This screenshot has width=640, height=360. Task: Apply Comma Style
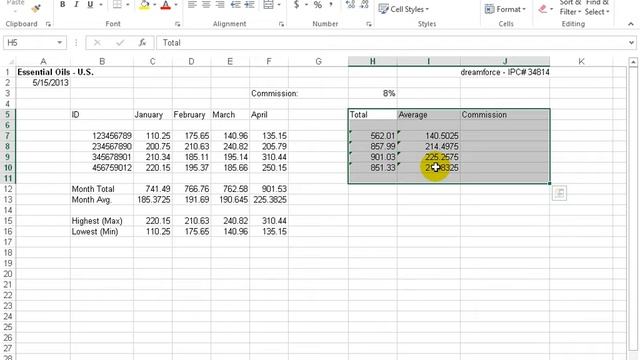click(331, 5)
